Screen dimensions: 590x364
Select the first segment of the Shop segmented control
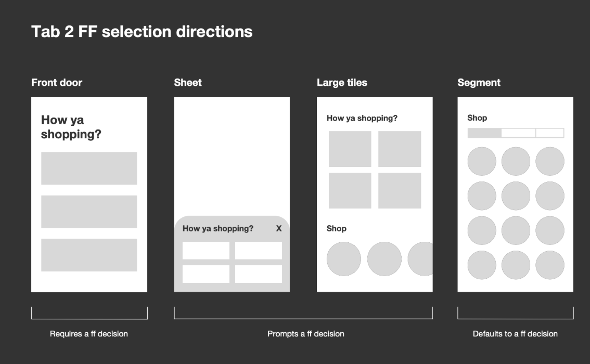click(x=483, y=133)
